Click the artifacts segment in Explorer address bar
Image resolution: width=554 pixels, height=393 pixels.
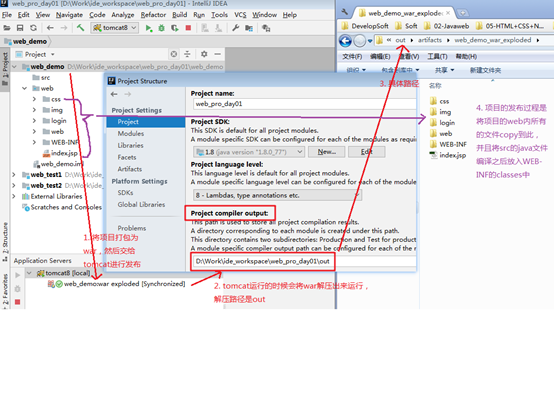click(430, 40)
